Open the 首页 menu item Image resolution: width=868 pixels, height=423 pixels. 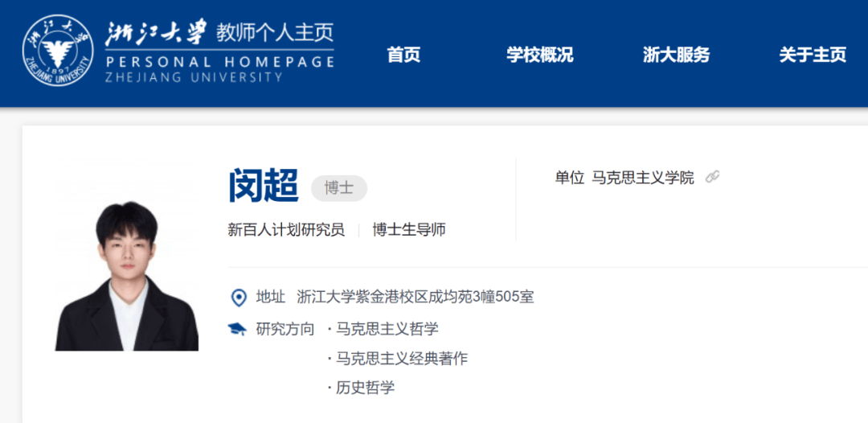click(403, 55)
